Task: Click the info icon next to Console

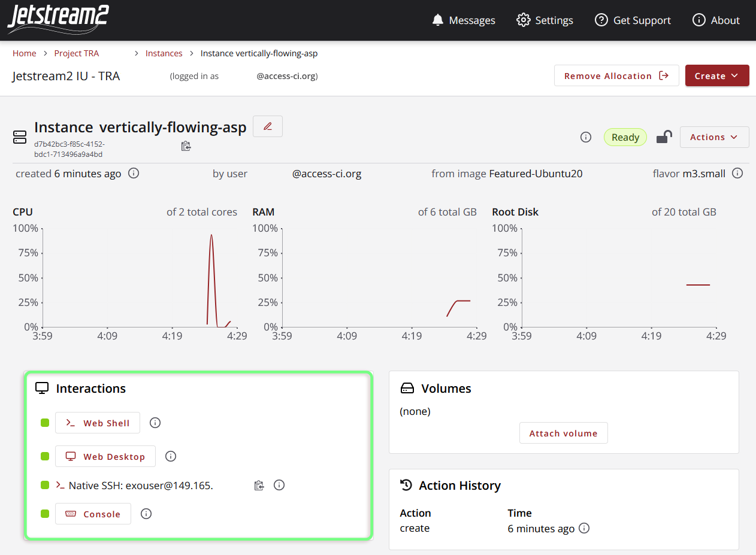Action: [x=146, y=514]
